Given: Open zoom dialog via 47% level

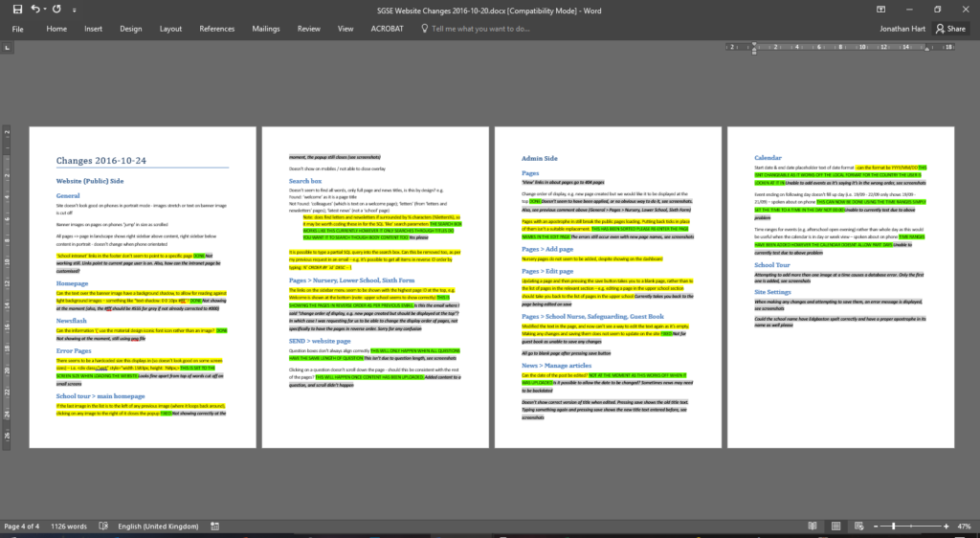Looking at the screenshot, I should (964, 527).
